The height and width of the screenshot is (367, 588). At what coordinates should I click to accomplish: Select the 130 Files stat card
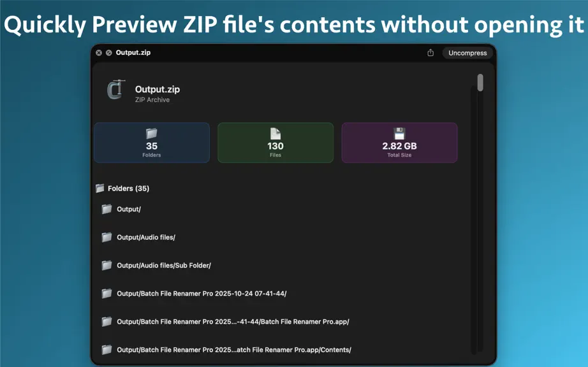[276, 143]
